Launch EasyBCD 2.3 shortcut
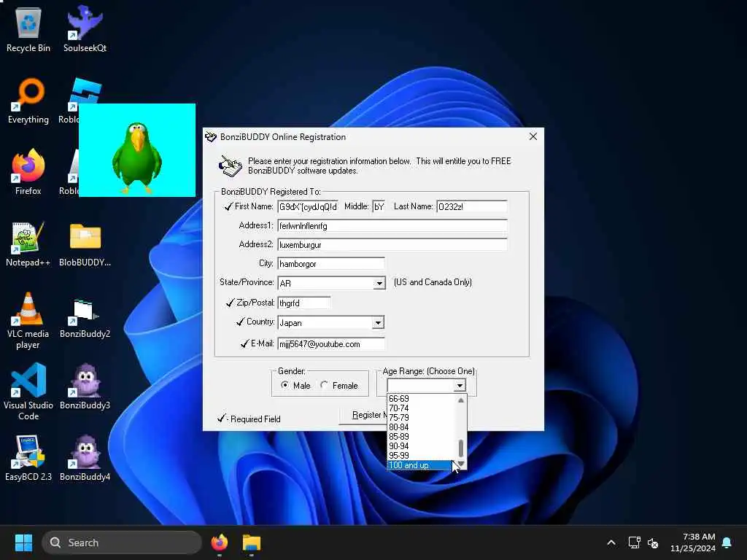747x560 pixels. coord(28,458)
